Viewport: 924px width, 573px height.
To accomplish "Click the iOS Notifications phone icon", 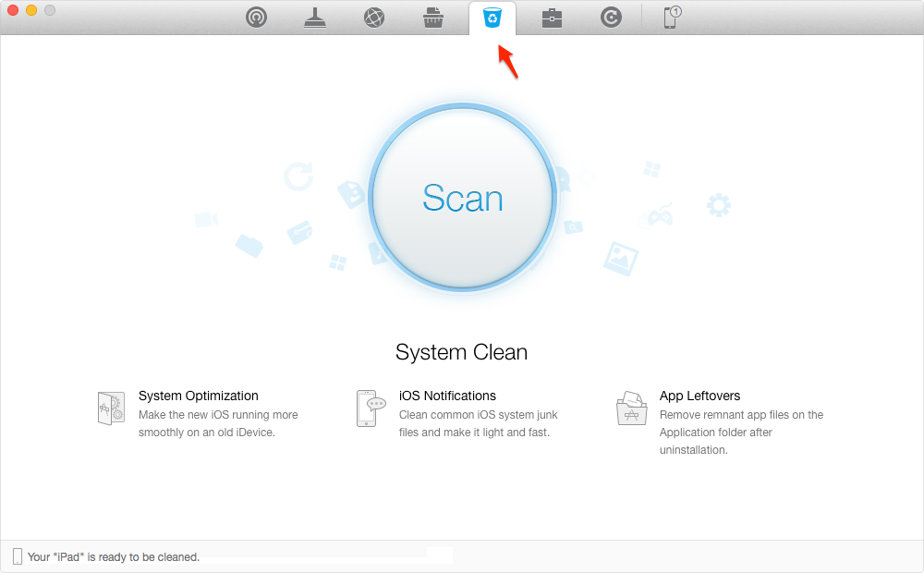I will tap(371, 408).
